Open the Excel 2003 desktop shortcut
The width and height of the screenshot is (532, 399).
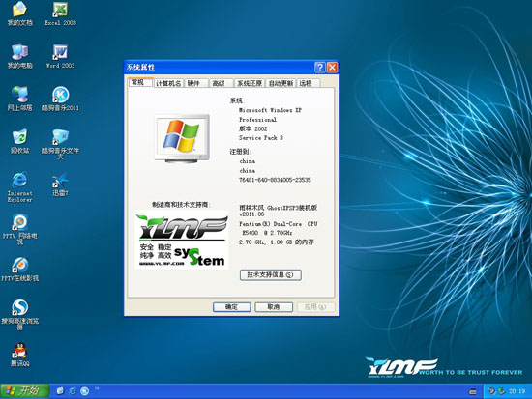point(60,14)
